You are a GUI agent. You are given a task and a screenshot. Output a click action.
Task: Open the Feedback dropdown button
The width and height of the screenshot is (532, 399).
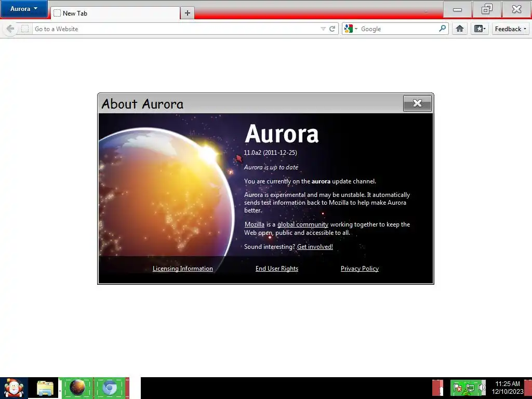(511, 29)
